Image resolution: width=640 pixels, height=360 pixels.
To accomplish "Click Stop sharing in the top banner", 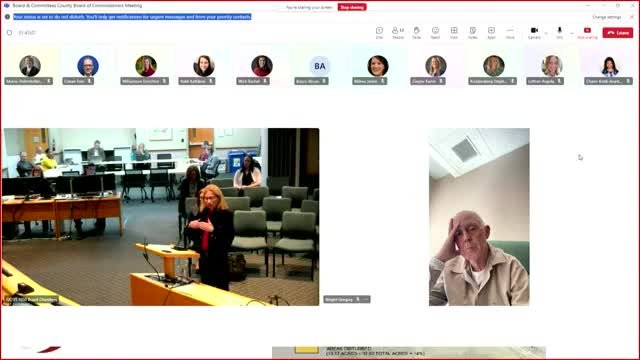I will click(x=352, y=7).
